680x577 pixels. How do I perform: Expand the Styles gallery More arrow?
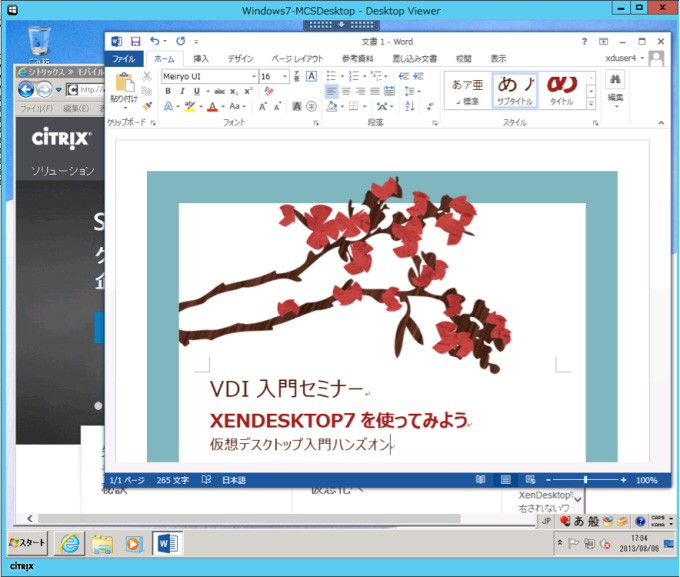point(591,104)
